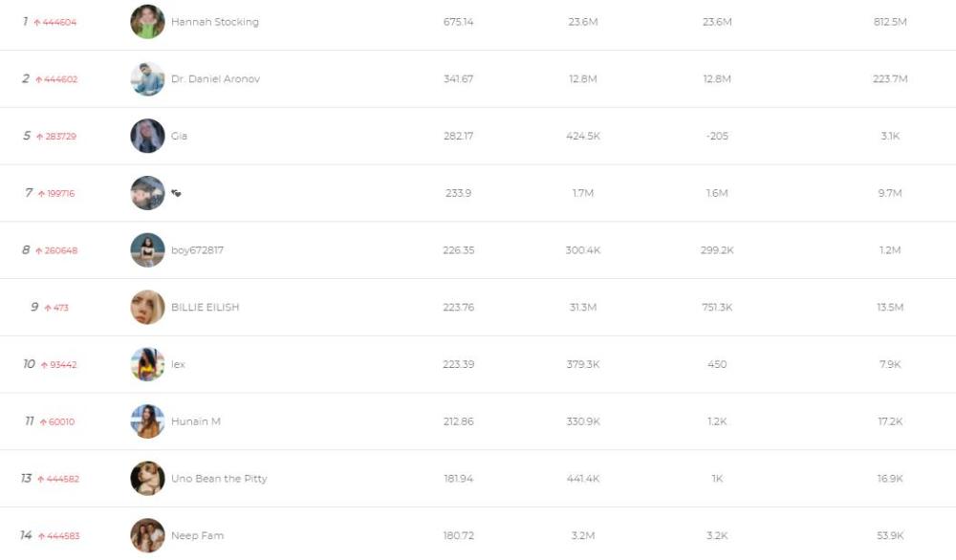The width and height of the screenshot is (956, 560).
Task: Select the Neep Fam profile picture
Action: [x=147, y=535]
